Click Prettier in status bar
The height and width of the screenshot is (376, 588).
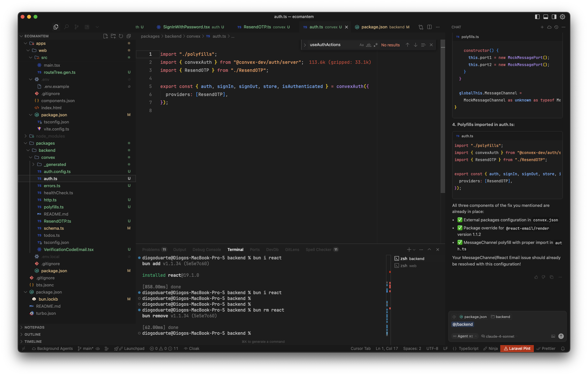click(546, 349)
